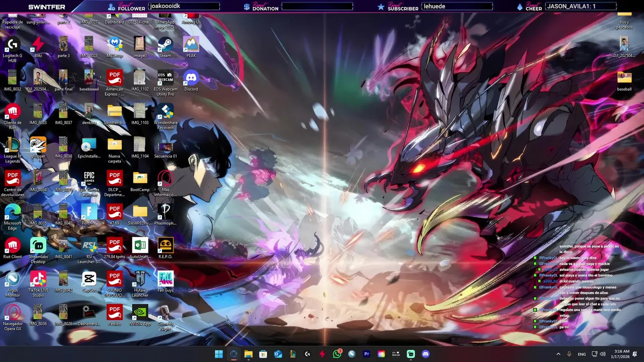Image resolution: width=644 pixels, height=362 pixels.
Task: Open the Fall Guys shortcut
Action: (166, 282)
